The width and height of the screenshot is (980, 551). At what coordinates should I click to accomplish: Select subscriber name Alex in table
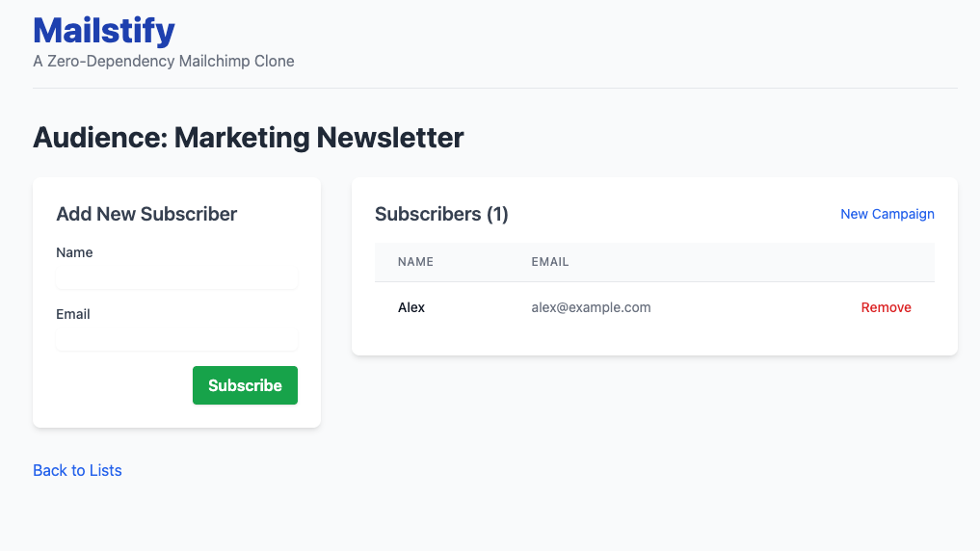pos(411,308)
